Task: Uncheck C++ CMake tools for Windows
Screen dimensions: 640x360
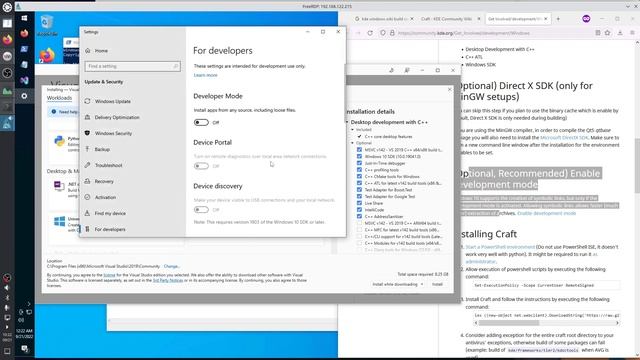Action: click(359, 176)
